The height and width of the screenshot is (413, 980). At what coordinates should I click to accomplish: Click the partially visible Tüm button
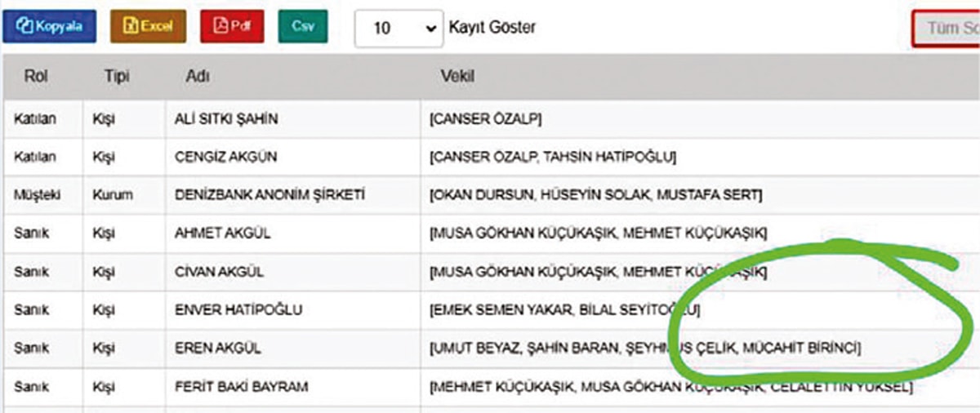click(947, 29)
